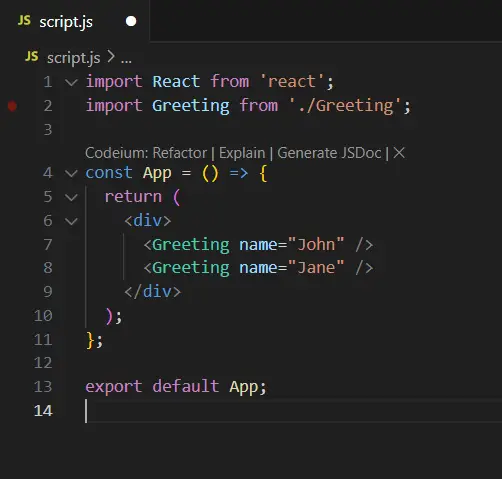Screen dimensions: 502x479
Task: Click line number 13 in the gutter
Action: pos(43,387)
